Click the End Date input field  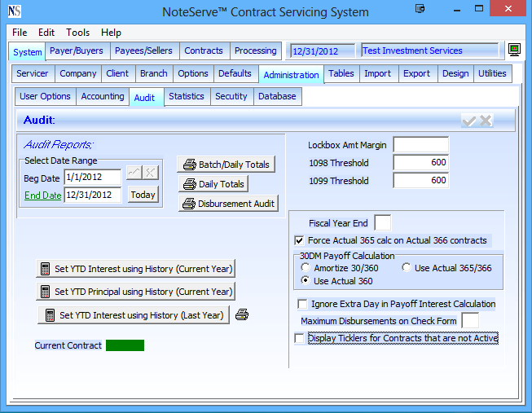93,195
